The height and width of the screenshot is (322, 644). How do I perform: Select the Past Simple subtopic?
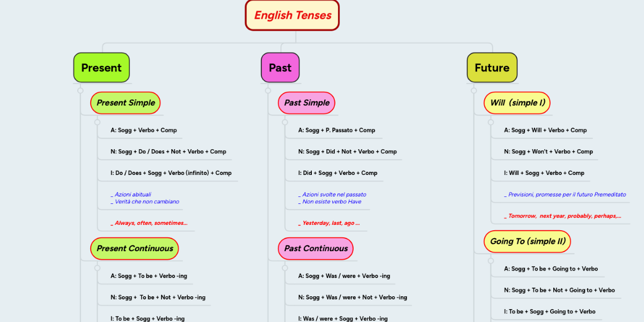tap(306, 103)
